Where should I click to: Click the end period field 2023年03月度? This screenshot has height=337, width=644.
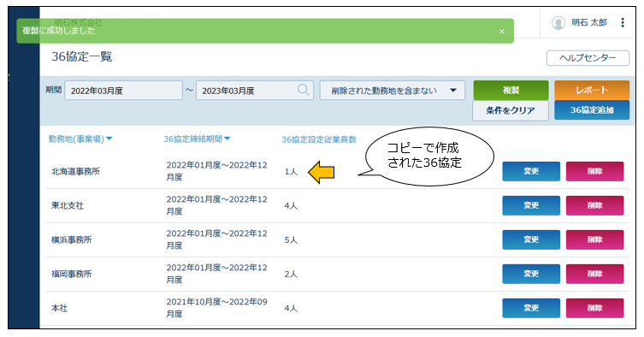click(255, 91)
